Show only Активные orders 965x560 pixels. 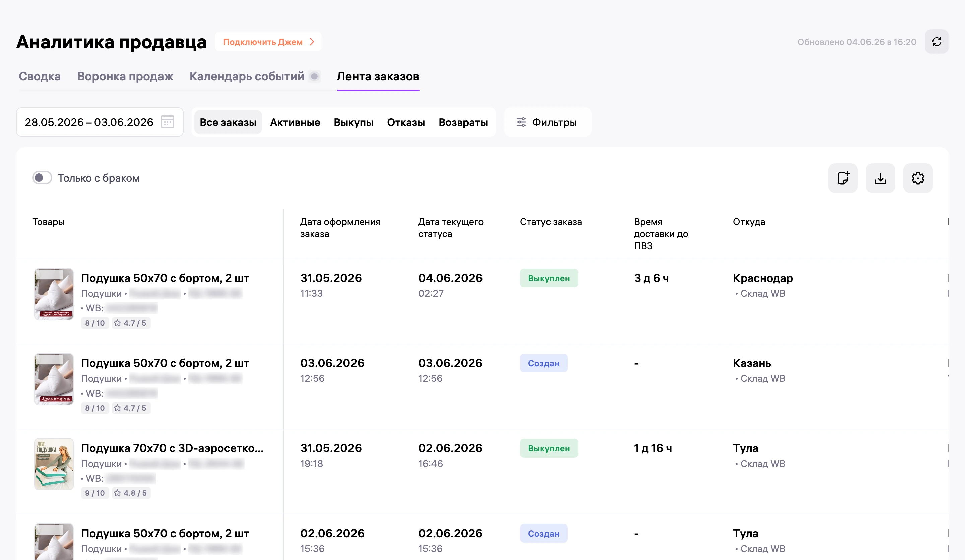point(295,122)
